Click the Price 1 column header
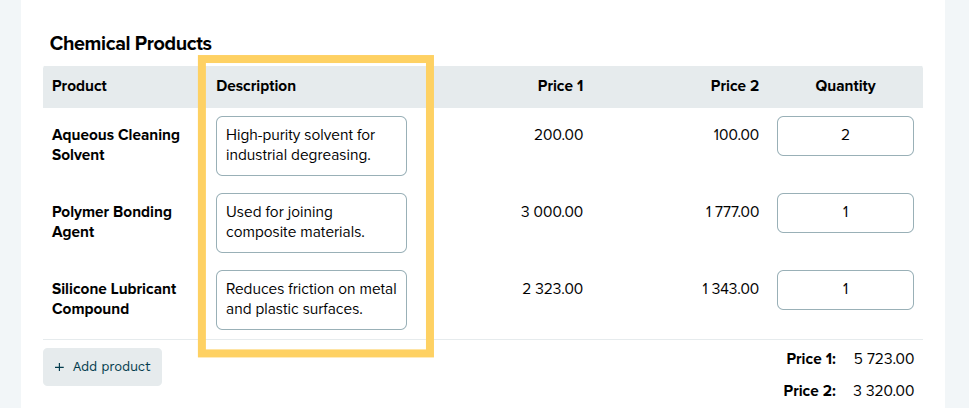This screenshot has height=408, width=969. pyautogui.click(x=560, y=86)
